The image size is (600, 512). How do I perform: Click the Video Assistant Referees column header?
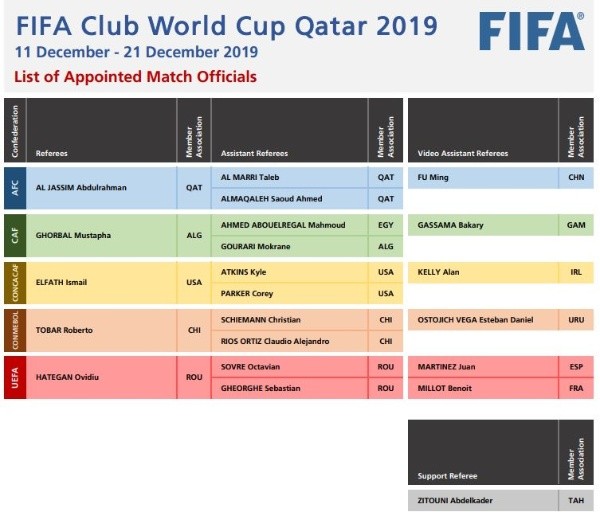point(462,153)
